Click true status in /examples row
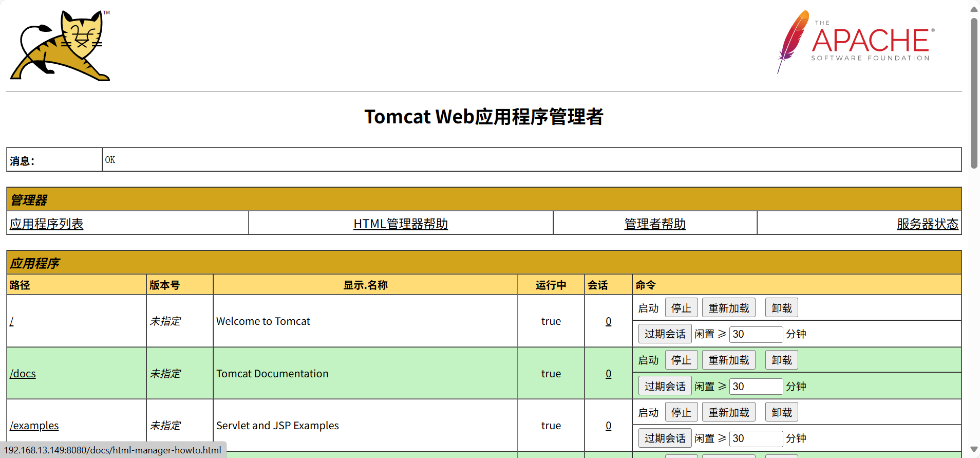The height and width of the screenshot is (458, 980). [x=551, y=426]
